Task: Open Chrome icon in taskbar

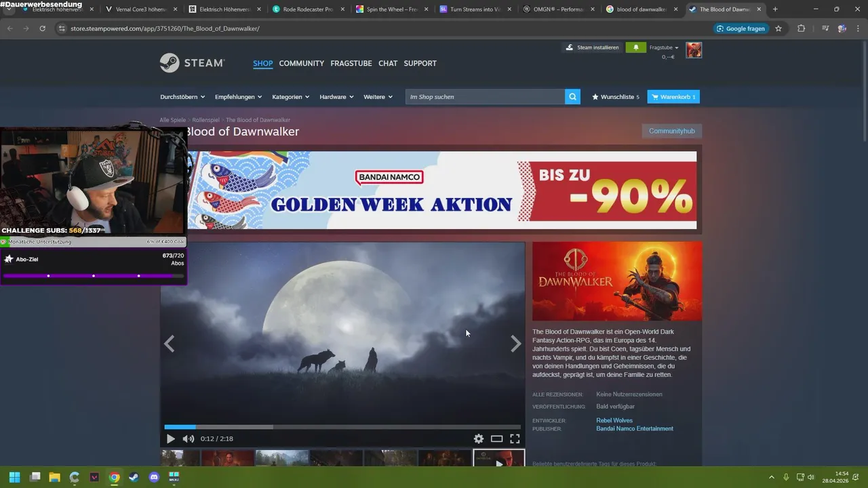Action: coord(114,477)
